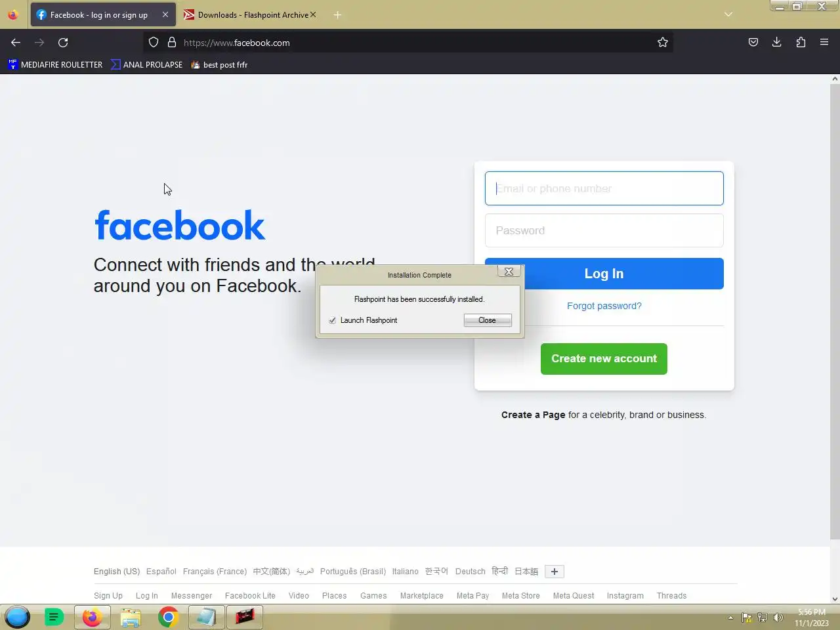This screenshot has height=630, width=840.
Task: Click the Windows Start orb
Action: coord(18,617)
